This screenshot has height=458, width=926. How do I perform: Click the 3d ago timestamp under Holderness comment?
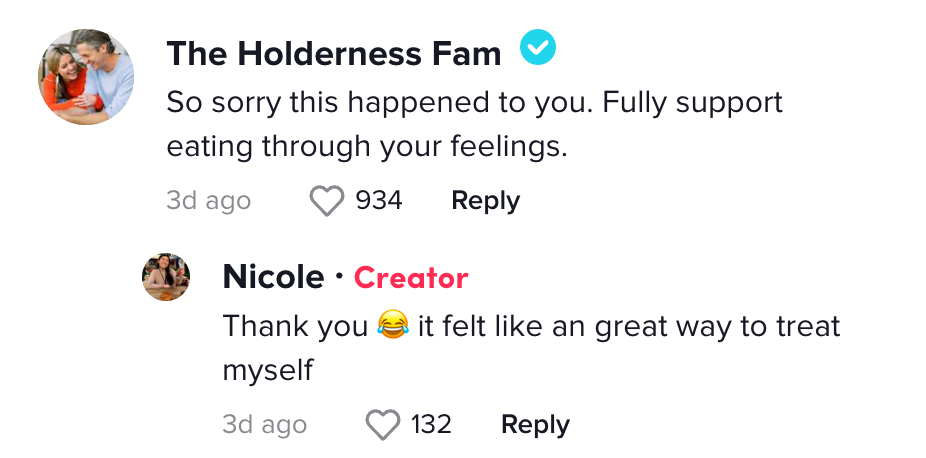tap(208, 201)
